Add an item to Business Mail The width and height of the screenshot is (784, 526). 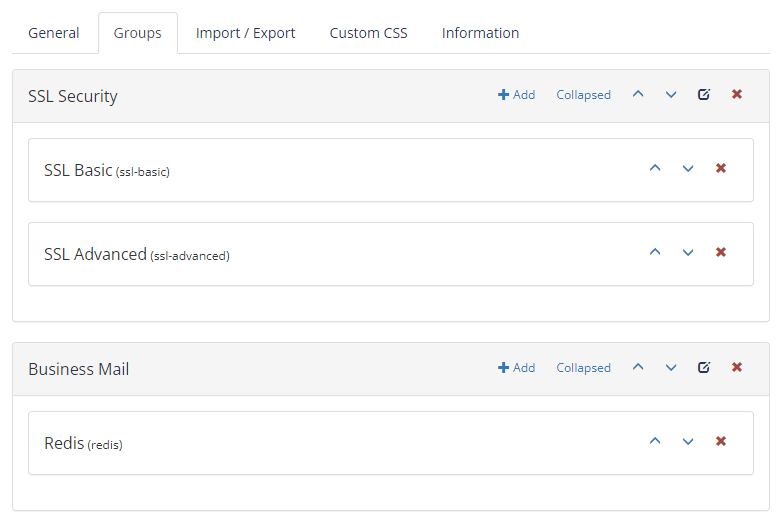tap(516, 368)
